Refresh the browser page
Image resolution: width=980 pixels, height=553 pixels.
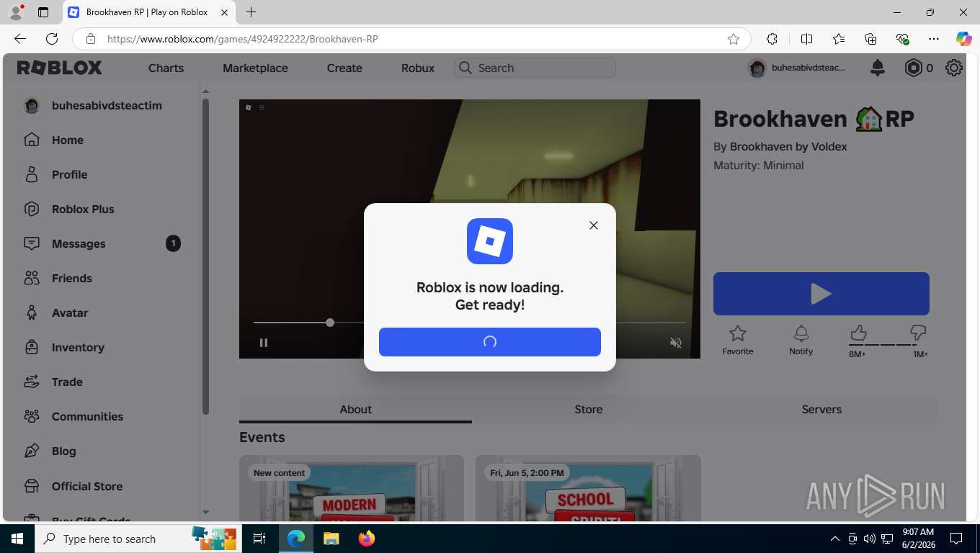52,39
